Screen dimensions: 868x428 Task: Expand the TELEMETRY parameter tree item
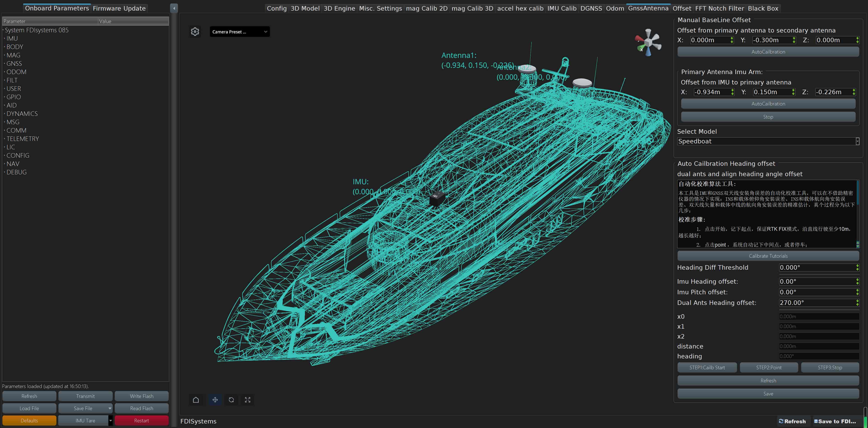4,139
